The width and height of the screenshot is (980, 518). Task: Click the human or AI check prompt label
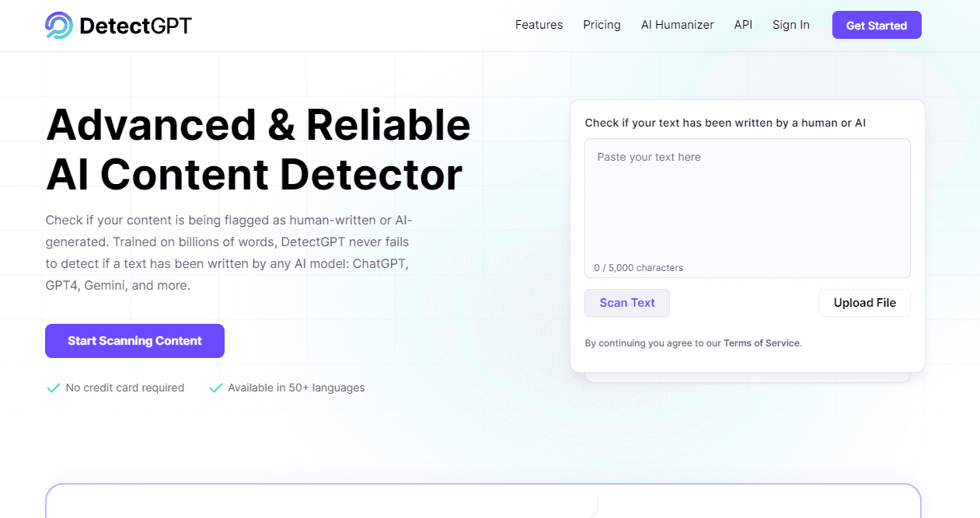click(x=724, y=122)
